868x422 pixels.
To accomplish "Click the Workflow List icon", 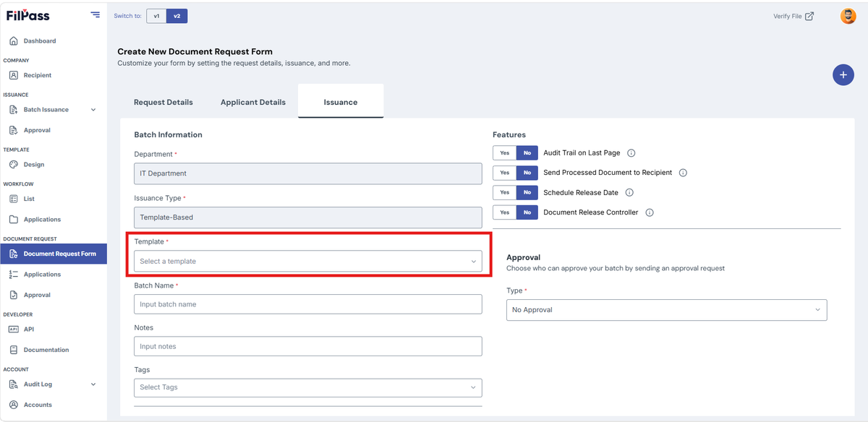I will [x=13, y=199].
